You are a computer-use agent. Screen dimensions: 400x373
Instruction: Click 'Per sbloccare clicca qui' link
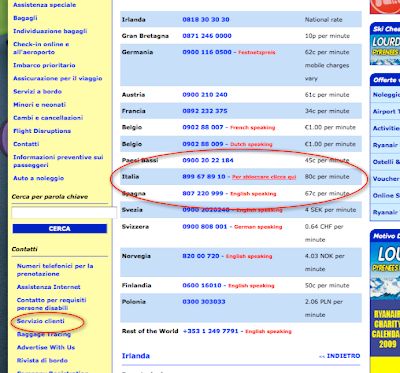coord(264,177)
